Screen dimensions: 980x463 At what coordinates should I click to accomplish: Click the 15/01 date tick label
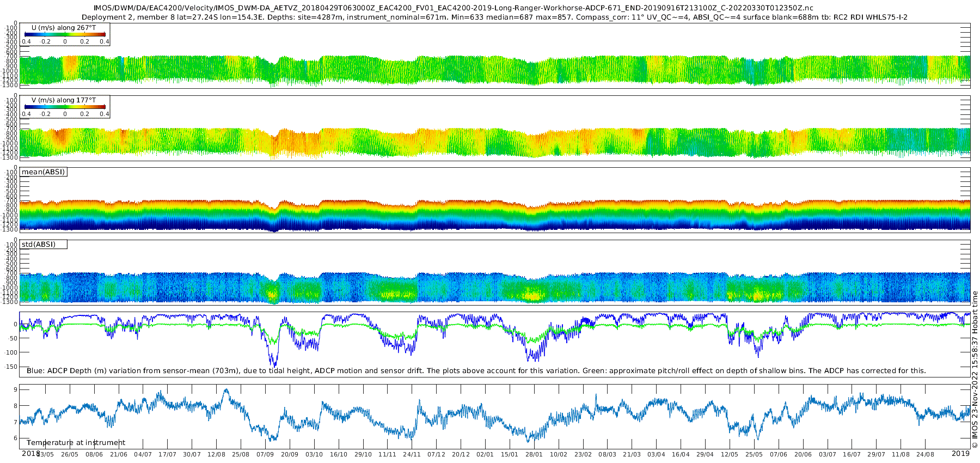pos(510,454)
